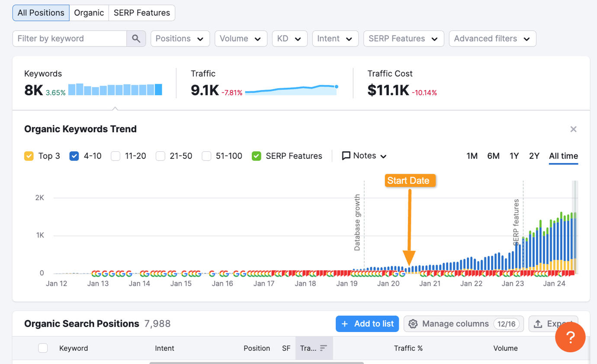Image resolution: width=597 pixels, height=364 pixels.
Task: Click the Notes speech bubble icon
Action: (346, 156)
